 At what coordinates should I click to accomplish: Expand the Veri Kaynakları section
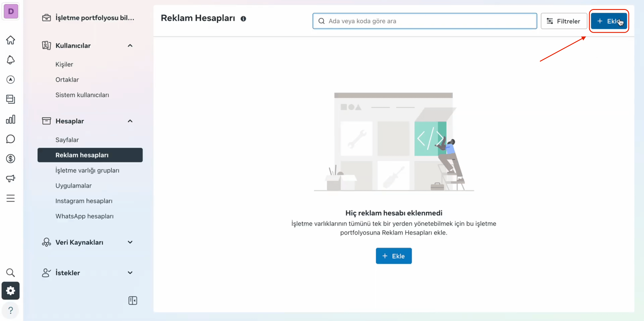[x=130, y=242]
